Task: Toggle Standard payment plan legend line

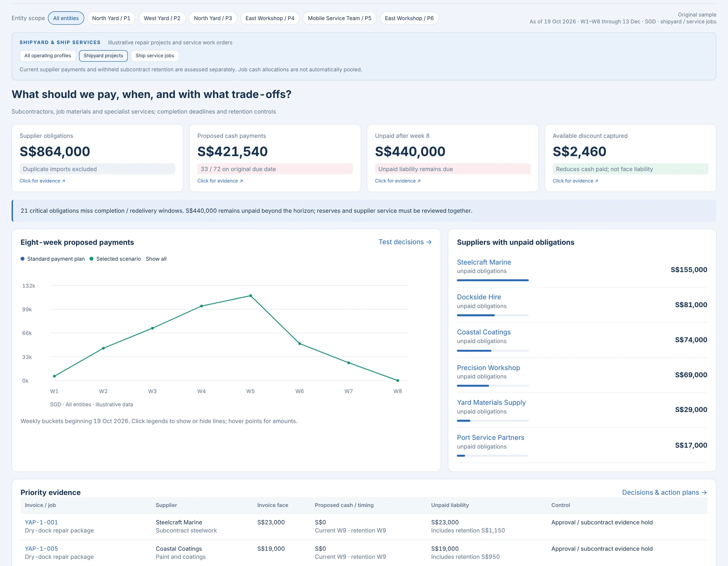Action: (x=53, y=259)
